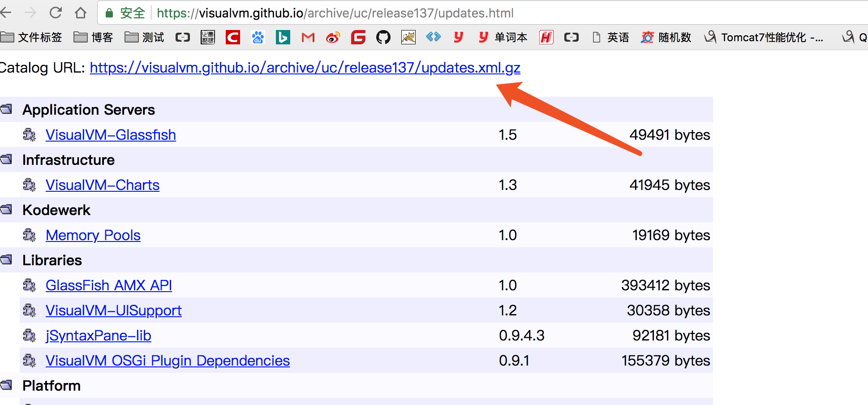Open the Tomcat cat bookmark
Screen dimensions: 868x405
408,37
